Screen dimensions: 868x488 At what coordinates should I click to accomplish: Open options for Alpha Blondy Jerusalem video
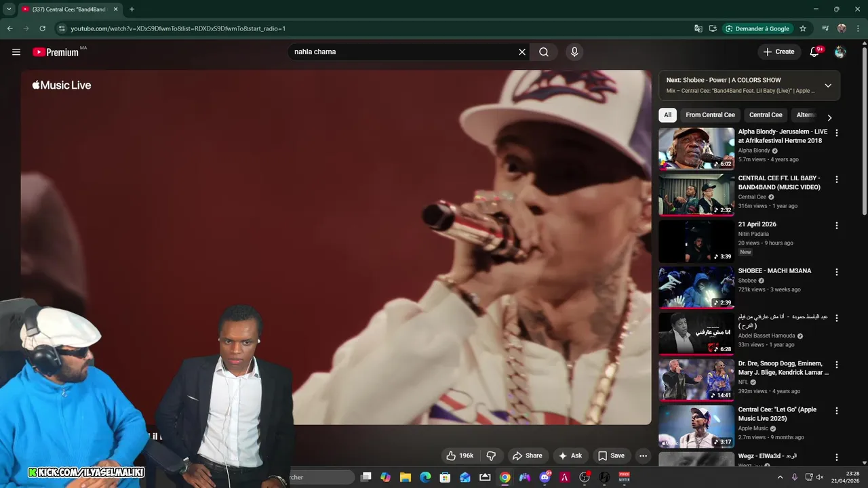click(x=836, y=133)
